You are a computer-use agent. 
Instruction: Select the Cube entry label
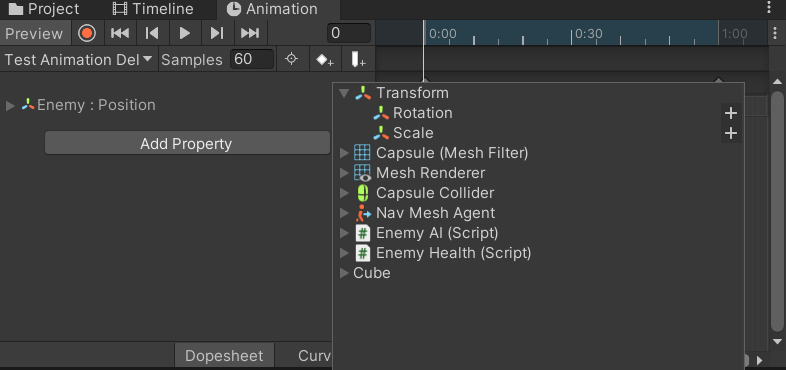pos(371,273)
